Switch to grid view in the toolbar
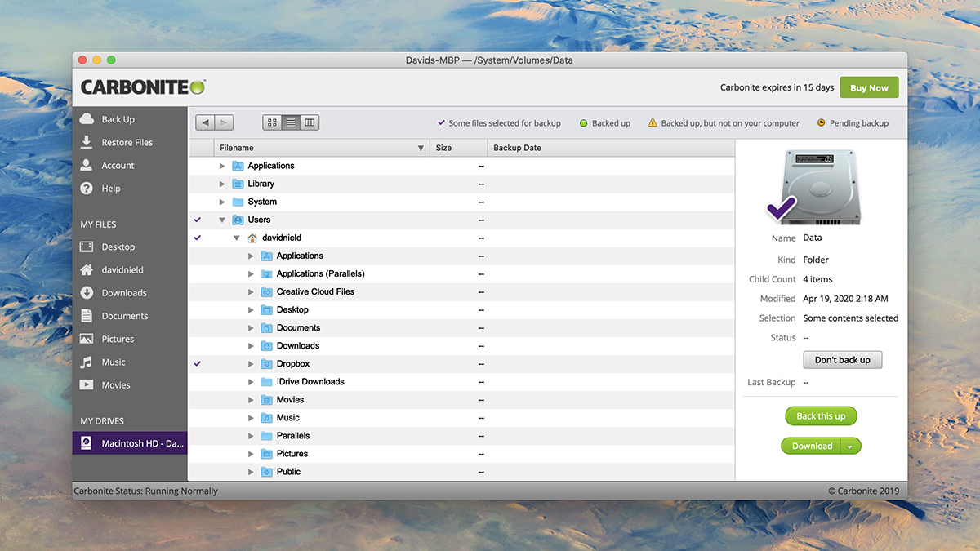The width and height of the screenshot is (980, 551). tap(271, 122)
